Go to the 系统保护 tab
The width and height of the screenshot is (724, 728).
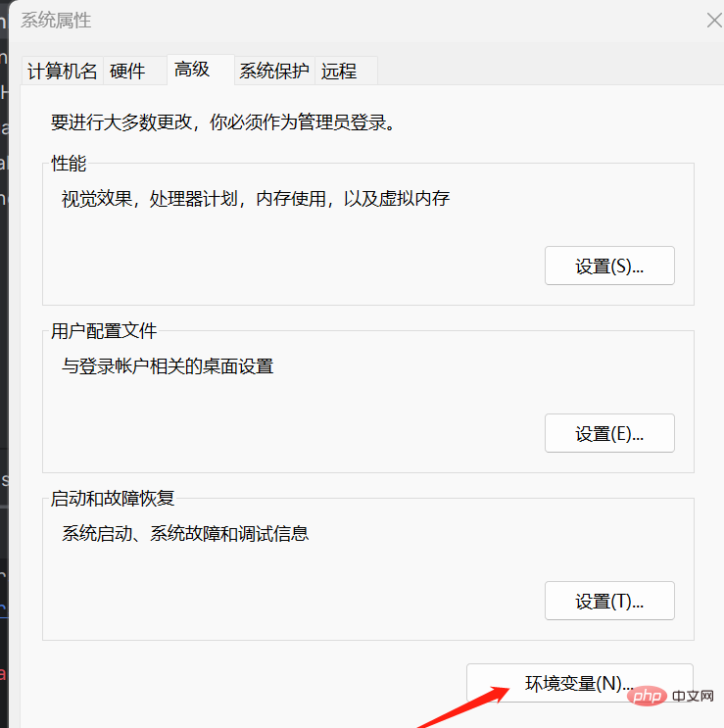(274, 71)
